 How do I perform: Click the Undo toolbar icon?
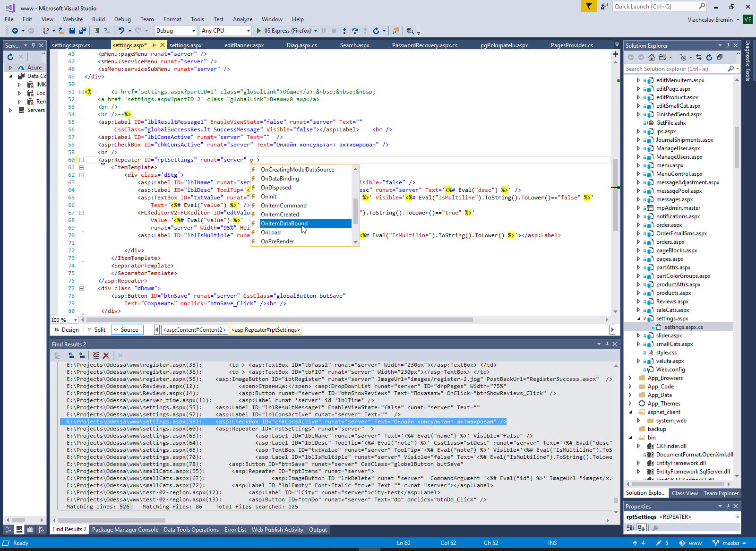tap(121, 31)
